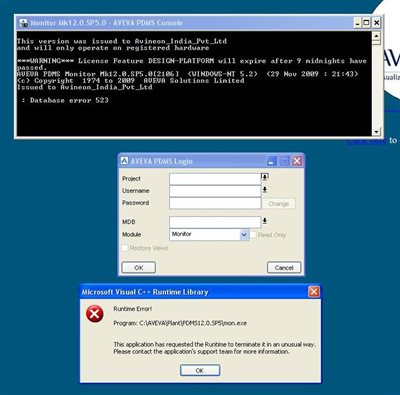Minimize the PDMS Console window
This screenshot has width=400, height=395.
(x=357, y=23)
